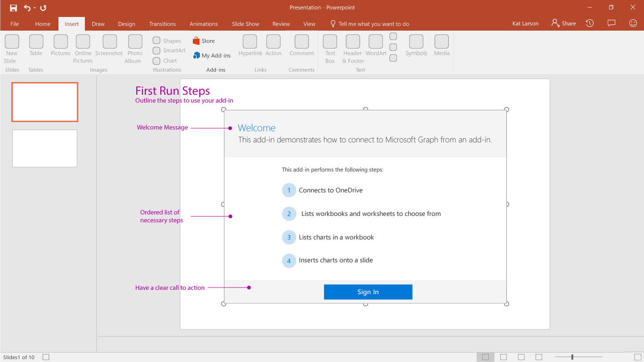Switch to the Home tab

click(x=42, y=24)
